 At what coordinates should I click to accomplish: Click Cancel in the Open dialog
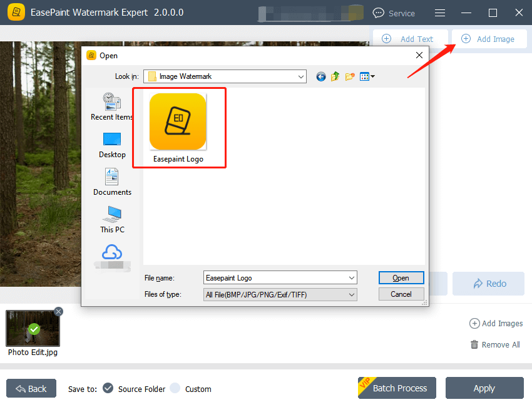click(401, 294)
